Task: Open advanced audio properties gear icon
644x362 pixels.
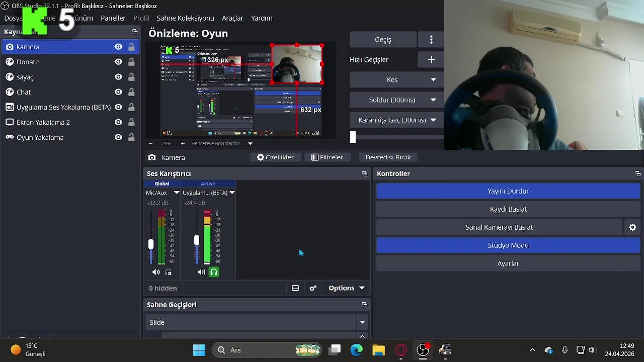Action: [x=313, y=288]
